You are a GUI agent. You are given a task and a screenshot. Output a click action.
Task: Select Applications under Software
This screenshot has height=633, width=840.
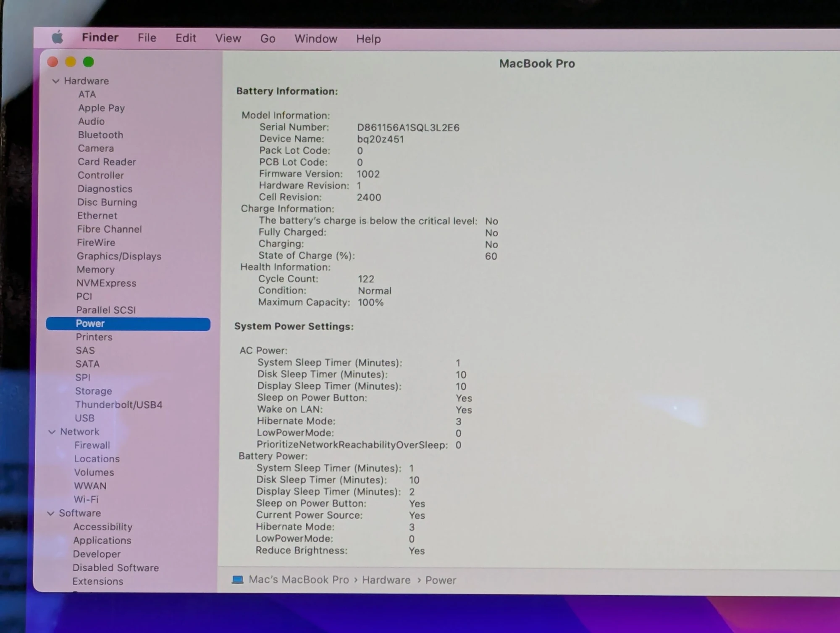point(102,541)
